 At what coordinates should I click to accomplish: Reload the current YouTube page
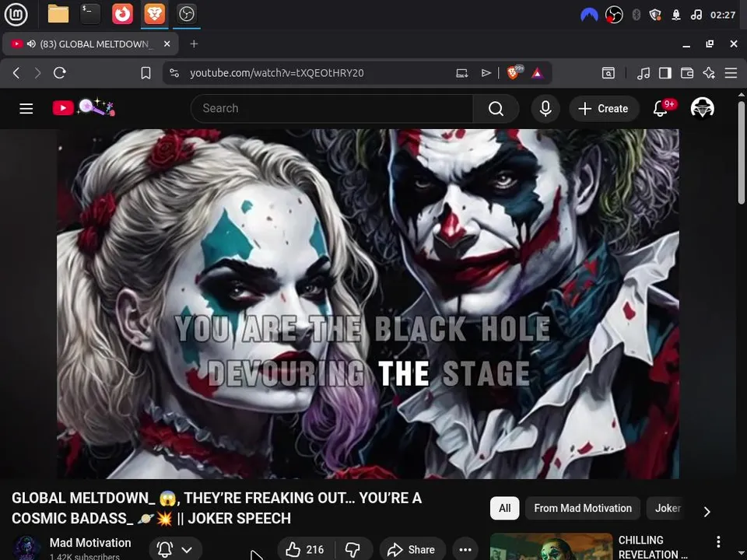[60, 73]
